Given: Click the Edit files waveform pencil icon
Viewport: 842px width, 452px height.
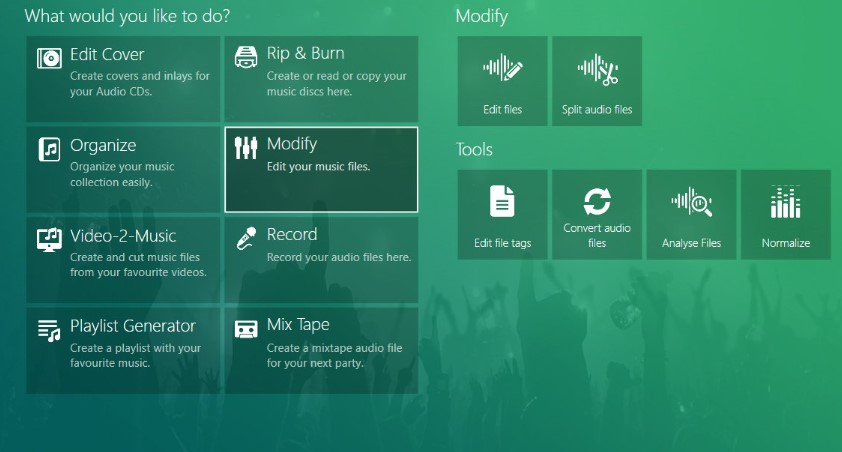Looking at the screenshot, I should (503, 68).
